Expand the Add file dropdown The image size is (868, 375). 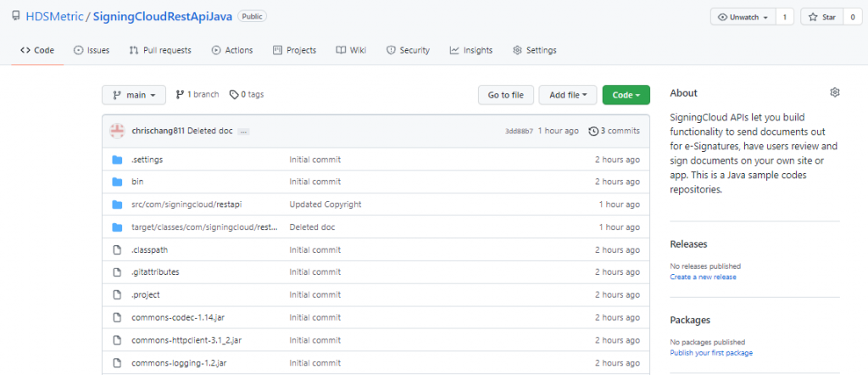(x=568, y=95)
